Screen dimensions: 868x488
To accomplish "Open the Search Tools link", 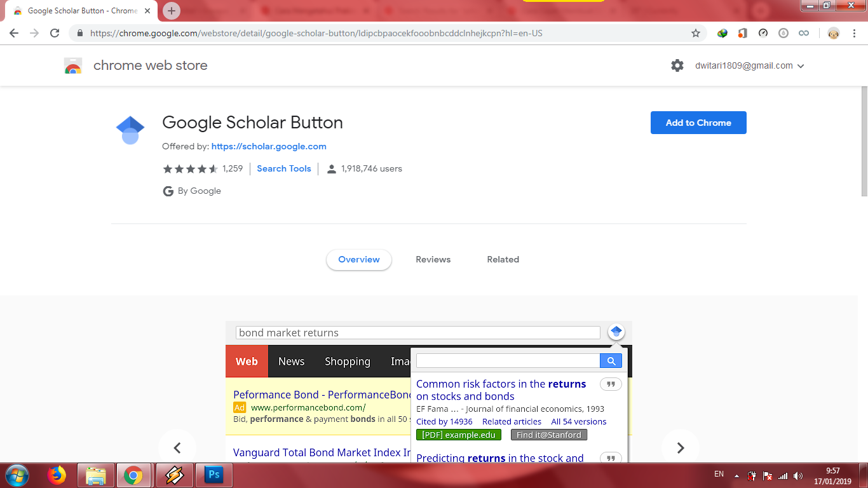I will coord(283,168).
